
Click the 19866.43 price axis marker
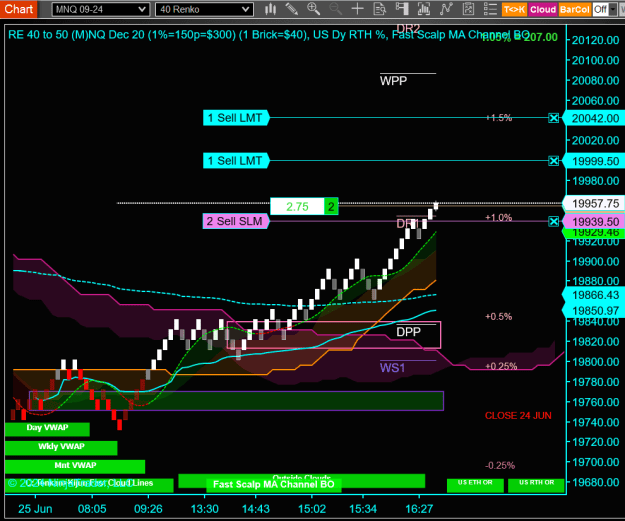(x=594, y=295)
